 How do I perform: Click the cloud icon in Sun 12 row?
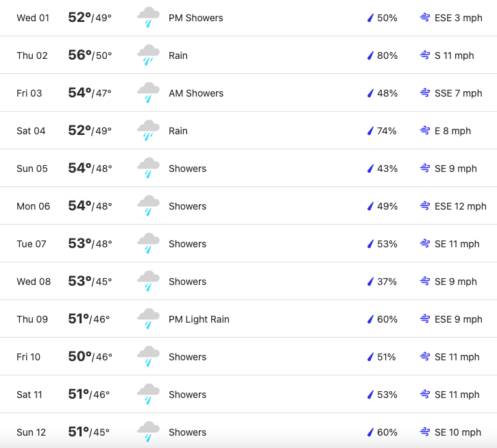pyautogui.click(x=148, y=432)
